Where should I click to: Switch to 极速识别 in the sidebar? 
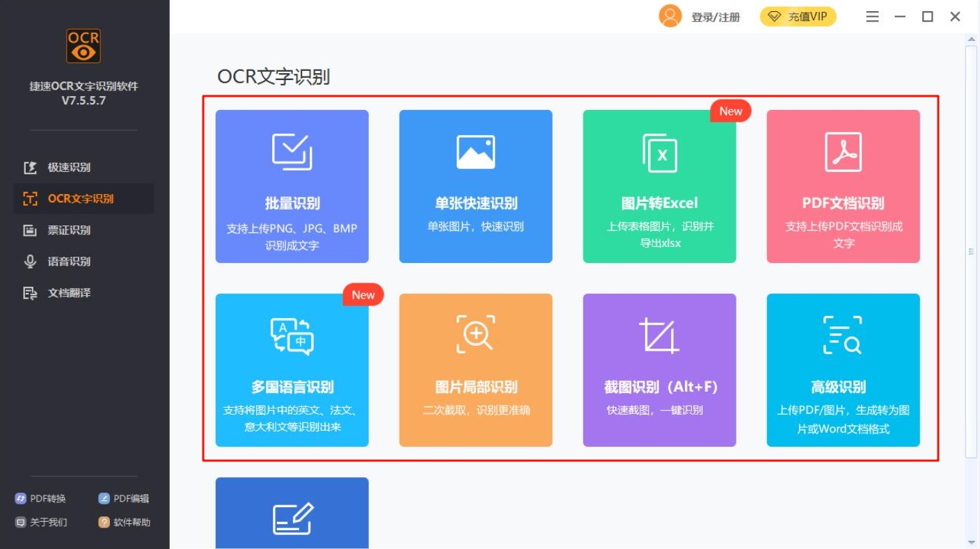(x=68, y=168)
